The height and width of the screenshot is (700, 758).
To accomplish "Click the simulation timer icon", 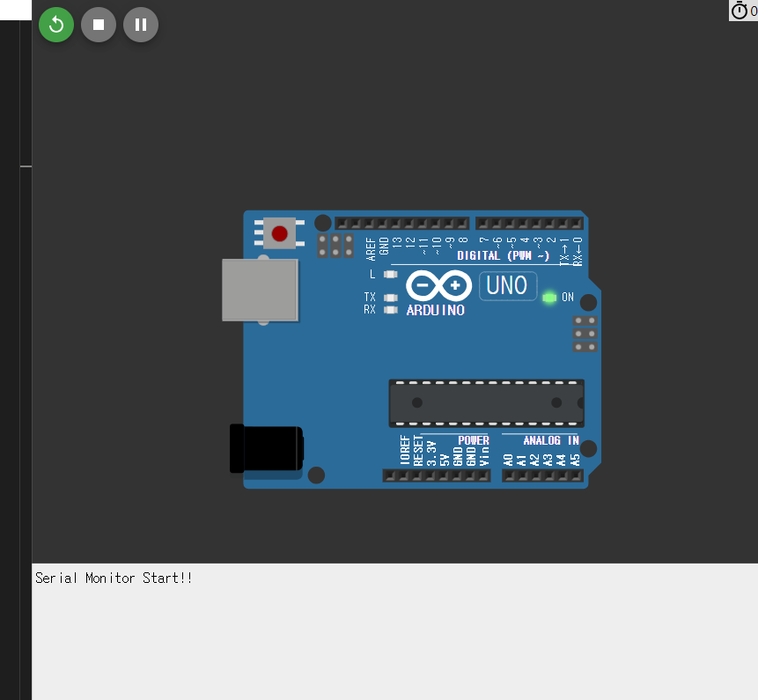I will [740, 11].
